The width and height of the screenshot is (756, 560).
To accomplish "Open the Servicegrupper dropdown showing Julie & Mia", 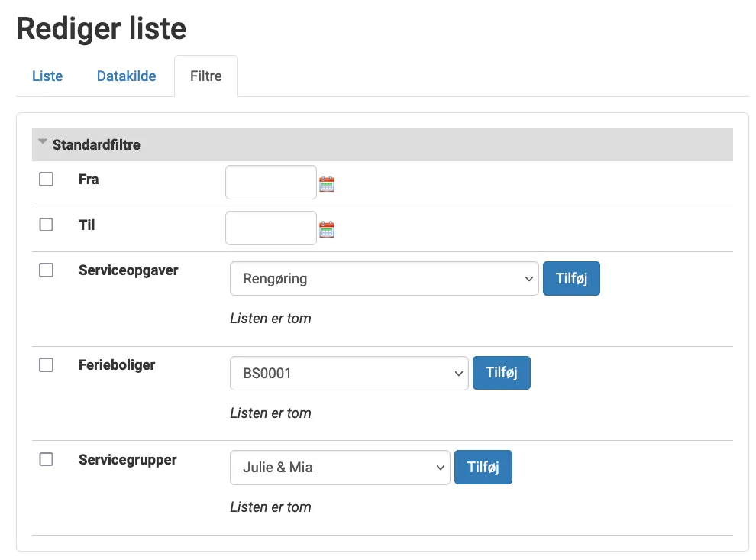I will coord(339,467).
